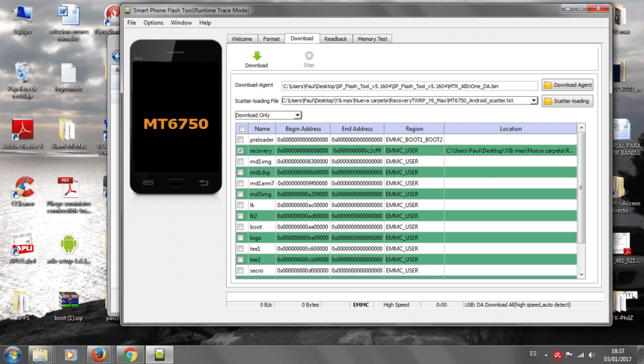Click the recovery row Location path cell

(510, 150)
